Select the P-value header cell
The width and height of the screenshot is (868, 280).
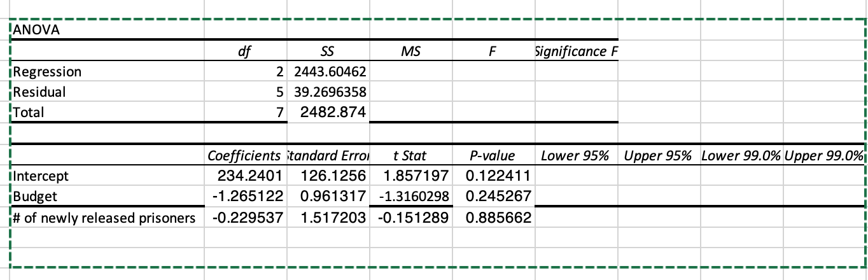[x=494, y=155]
